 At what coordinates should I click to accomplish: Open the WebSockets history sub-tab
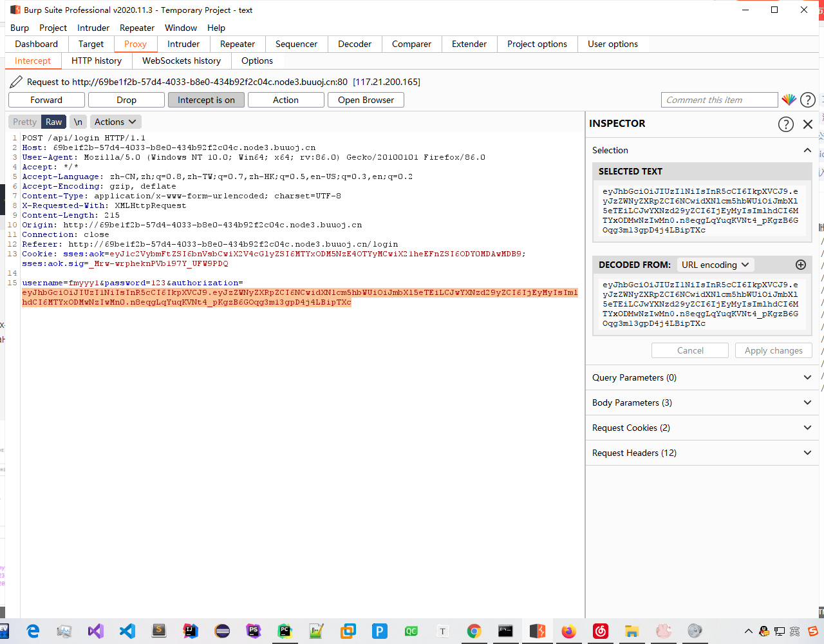pyautogui.click(x=182, y=61)
